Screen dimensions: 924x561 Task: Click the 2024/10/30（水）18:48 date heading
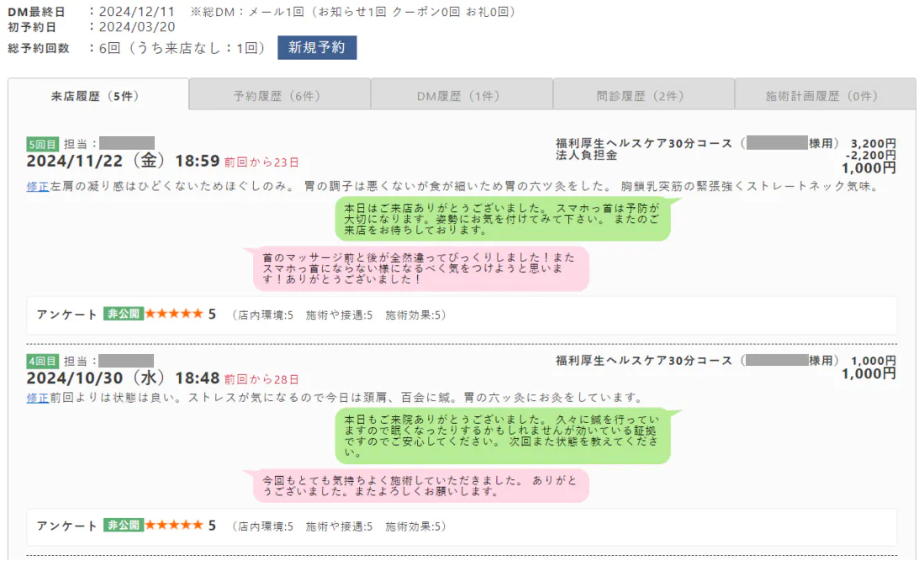tap(123, 378)
